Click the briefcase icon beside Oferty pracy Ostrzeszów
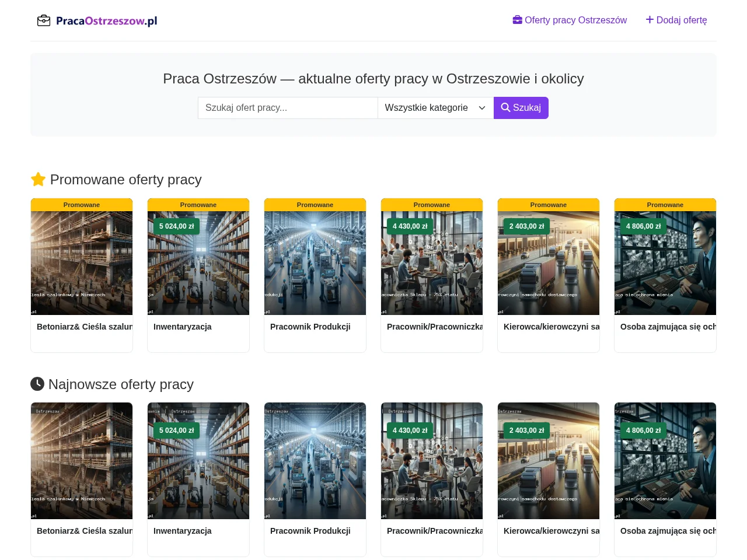The width and height of the screenshot is (747, 560). [518, 20]
